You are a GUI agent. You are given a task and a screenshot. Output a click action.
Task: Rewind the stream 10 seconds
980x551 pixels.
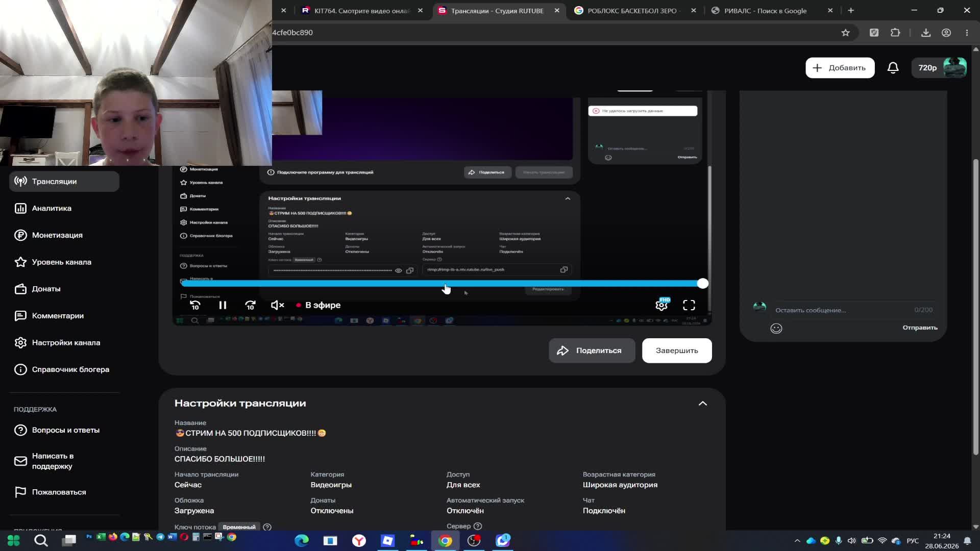(195, 305)
